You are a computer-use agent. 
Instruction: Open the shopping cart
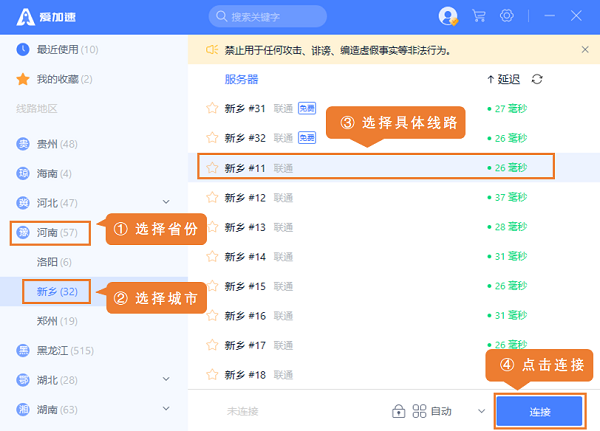click(x=479, y=16)
